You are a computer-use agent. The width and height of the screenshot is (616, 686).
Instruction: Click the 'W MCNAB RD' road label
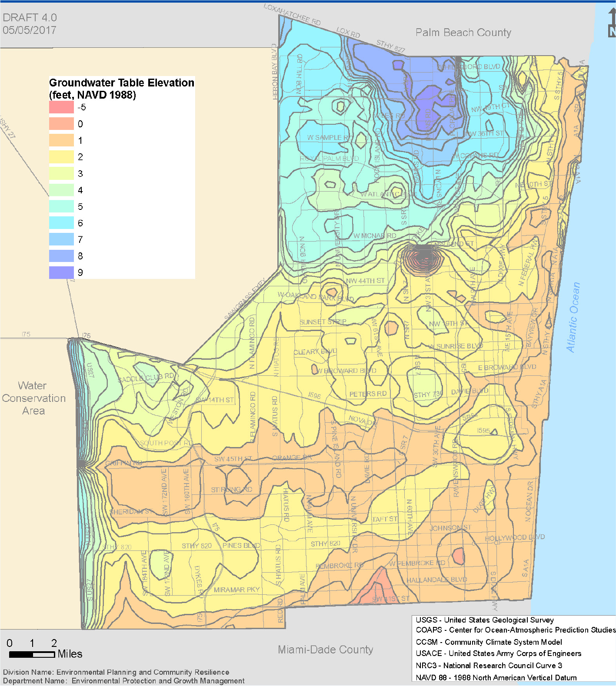point(374,235)
